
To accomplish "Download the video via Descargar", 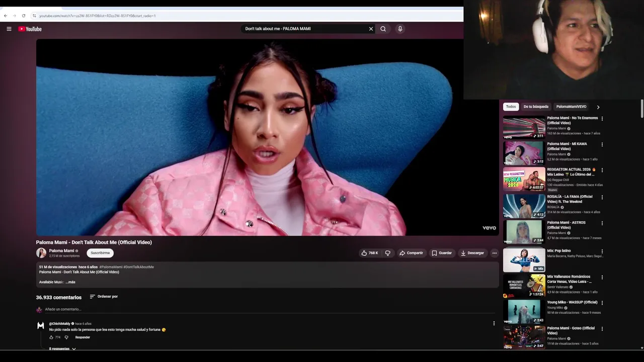I will [x=472, y=253].
